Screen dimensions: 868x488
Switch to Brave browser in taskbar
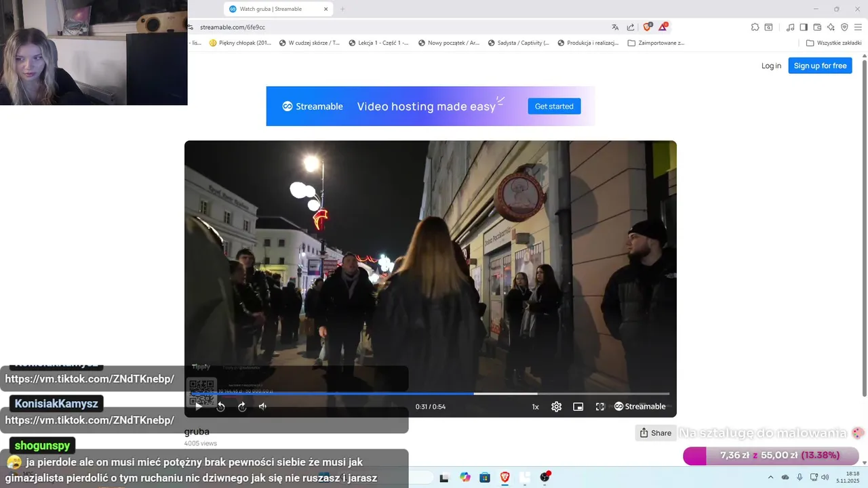pyautogui.click(x=505, y=478)
